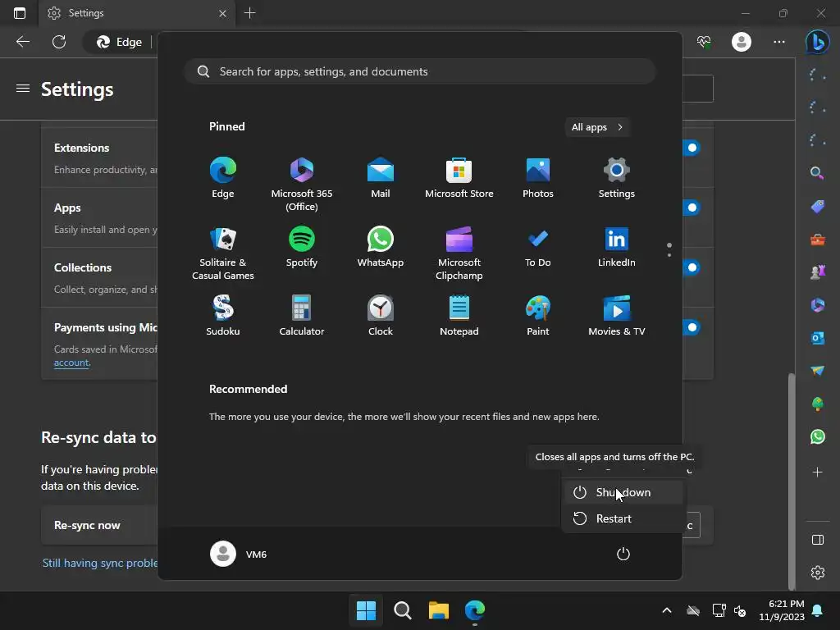Open Settings hamburger navigation menu
The width and height of the screenshot is (840, 630).
coord(22,89)
